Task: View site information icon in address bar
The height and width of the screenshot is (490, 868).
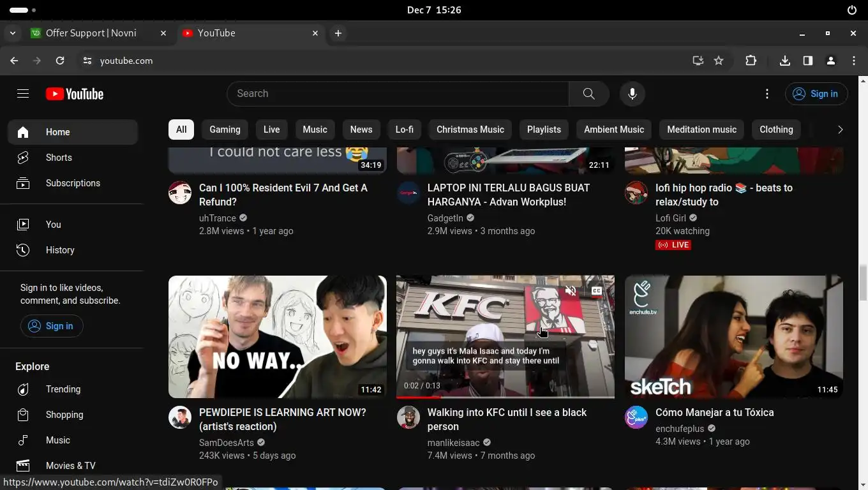Action: [x=87, y=61]
